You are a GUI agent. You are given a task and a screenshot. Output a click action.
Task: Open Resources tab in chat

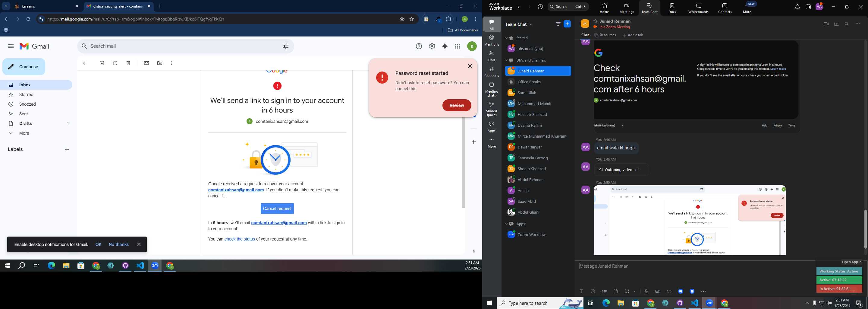pos(605,35)
